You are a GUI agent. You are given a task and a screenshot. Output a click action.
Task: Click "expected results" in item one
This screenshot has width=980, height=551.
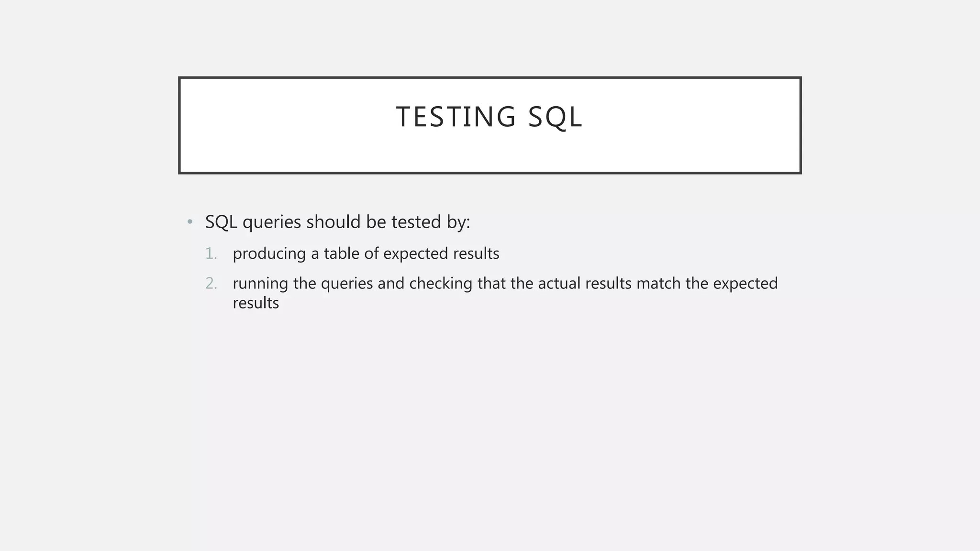[441, 254]
